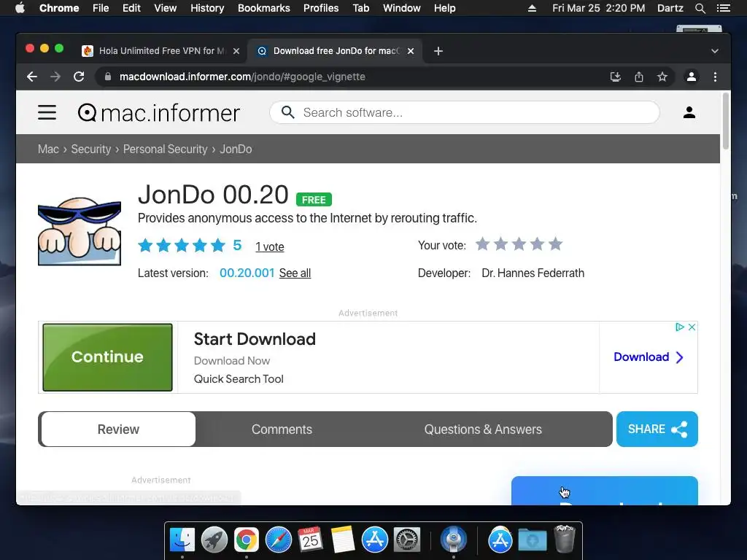Open Spotlight search in menu bar
This screenshot has width=747, height=560.
coord(700,8)
